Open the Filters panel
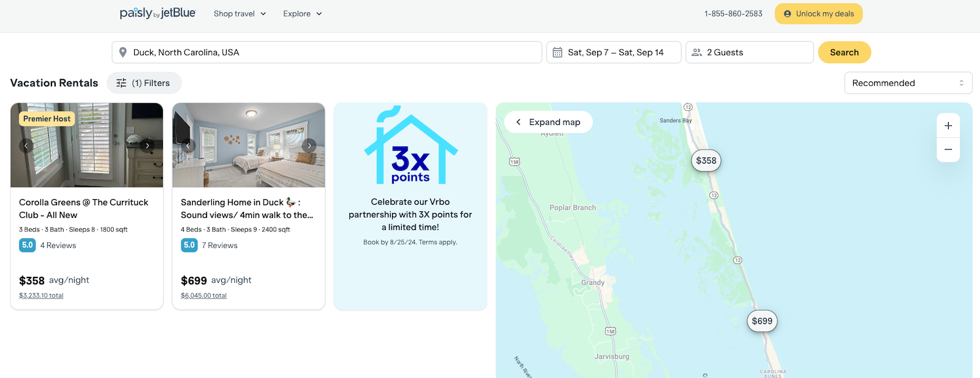This screenshot has width=980, height=378. point(144,83)
